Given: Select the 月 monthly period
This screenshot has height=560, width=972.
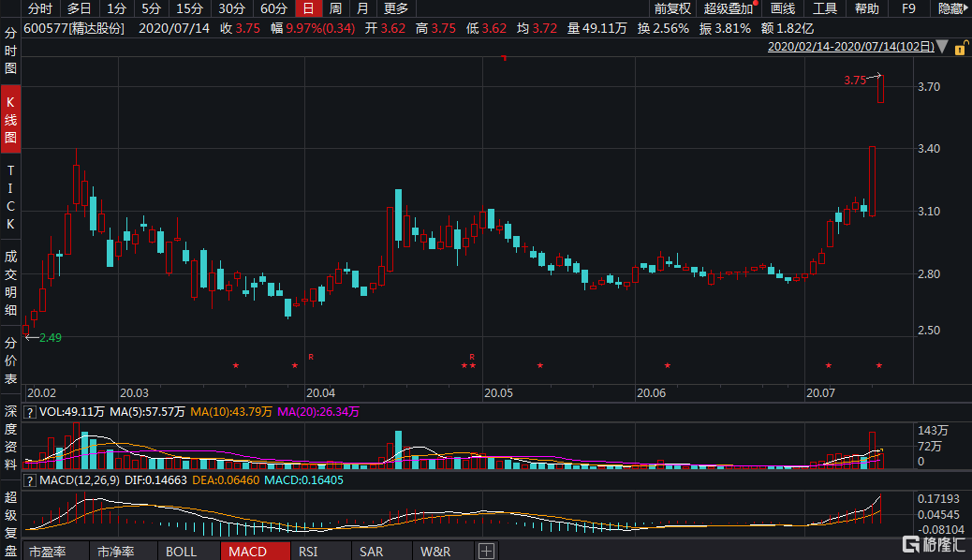Looking at the screenshot, I should click(x=361, y=8).
